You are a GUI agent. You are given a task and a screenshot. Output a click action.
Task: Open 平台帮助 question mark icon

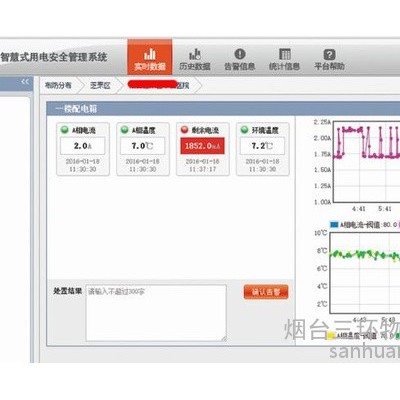[x=329, y=54]
